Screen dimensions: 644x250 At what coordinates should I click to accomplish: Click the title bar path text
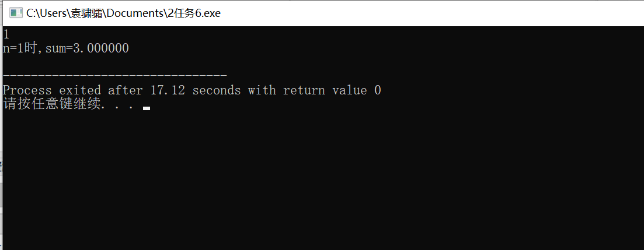pos(123,13)
